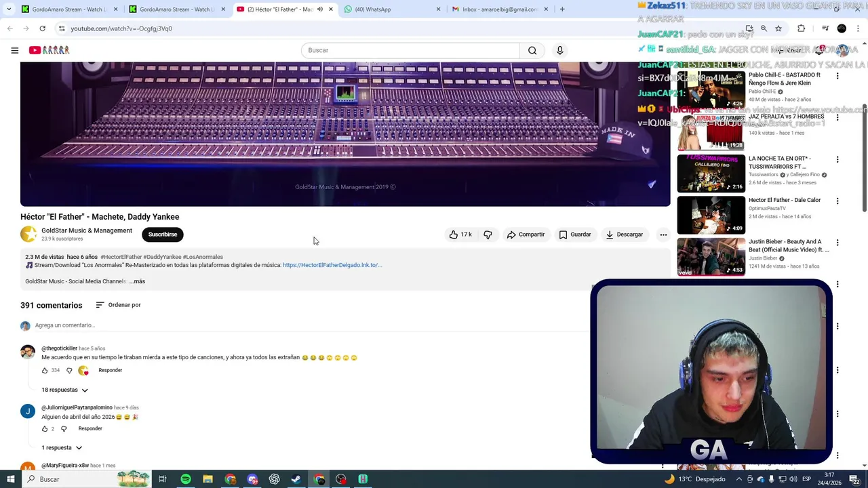868x488 pixels.
Task: Go back in browser history
Action: click(x=9, y=28)
